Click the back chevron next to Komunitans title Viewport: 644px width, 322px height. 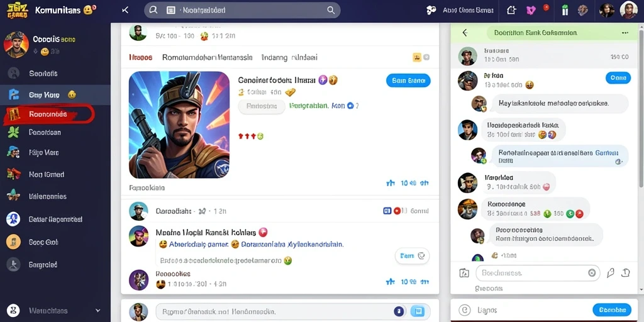click(x=126, y=10)
